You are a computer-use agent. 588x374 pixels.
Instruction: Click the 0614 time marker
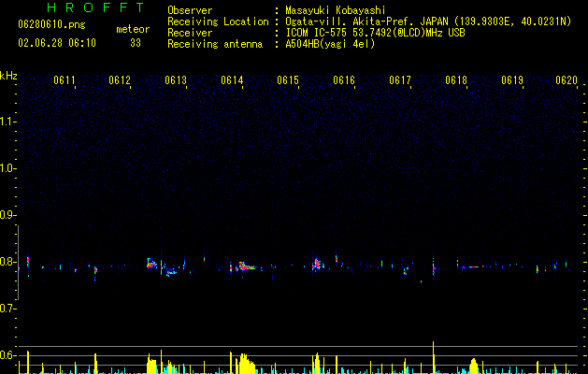point(232,80)
